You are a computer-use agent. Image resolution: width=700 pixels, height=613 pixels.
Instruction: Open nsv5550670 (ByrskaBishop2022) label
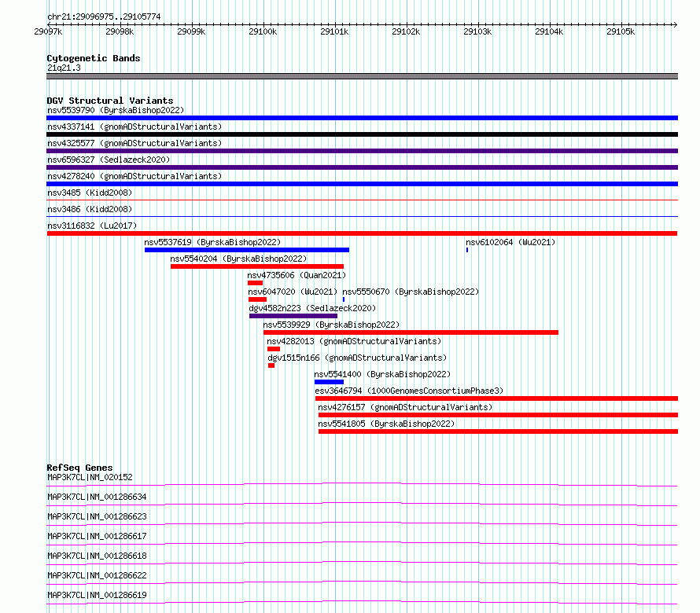pyautogui.click(x=411, y=292)
